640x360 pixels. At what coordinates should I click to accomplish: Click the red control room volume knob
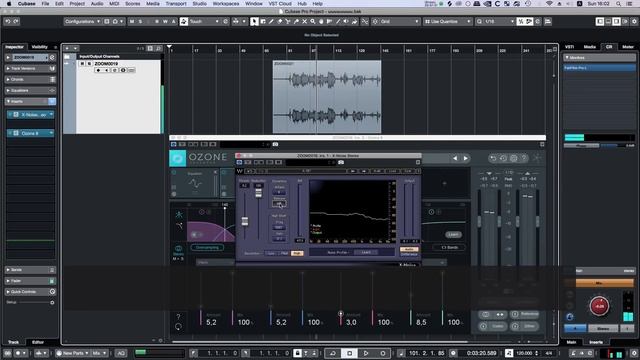(599, 306)
